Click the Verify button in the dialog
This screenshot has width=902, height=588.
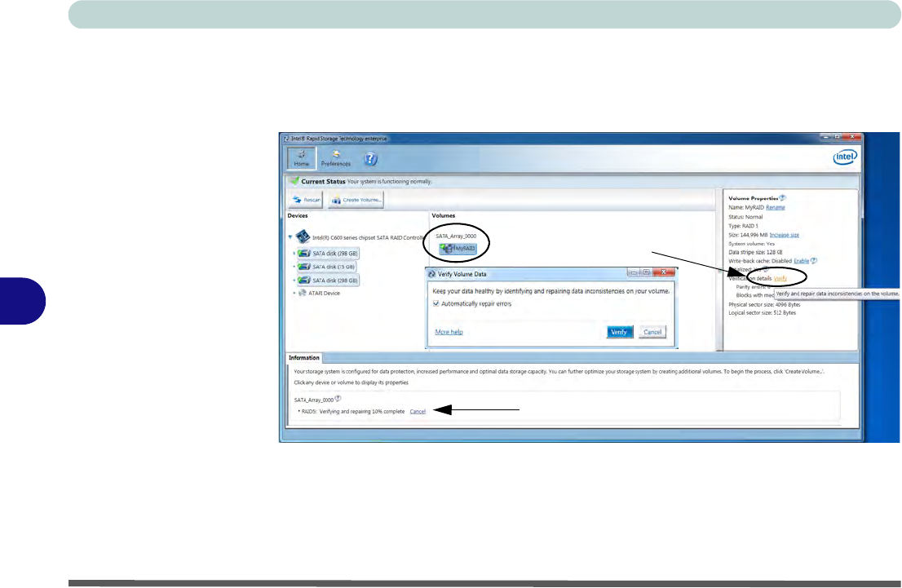click(620, 332)
